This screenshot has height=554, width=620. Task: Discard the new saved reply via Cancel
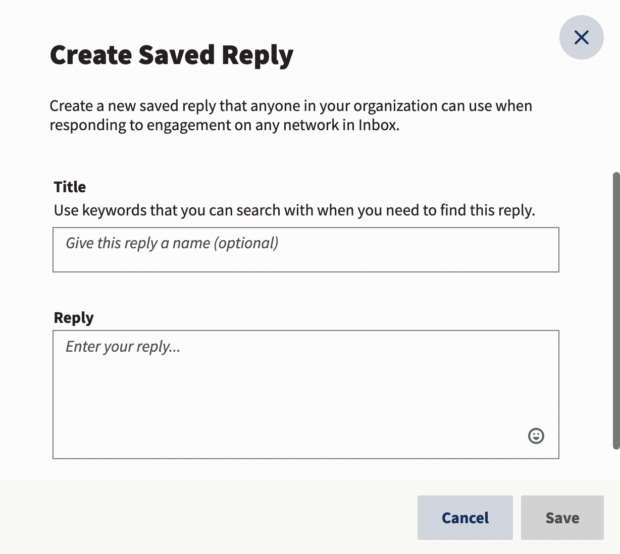[465, 518]
